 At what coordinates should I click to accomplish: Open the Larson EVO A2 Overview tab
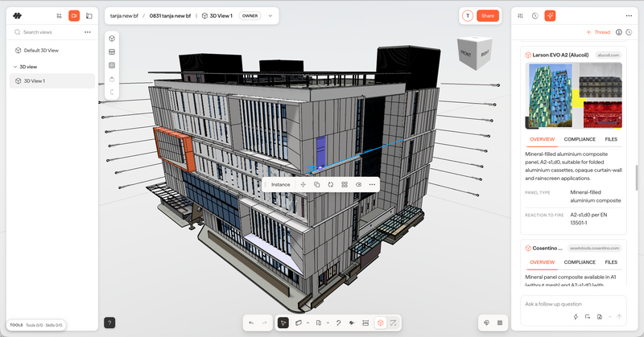point(542,140)
